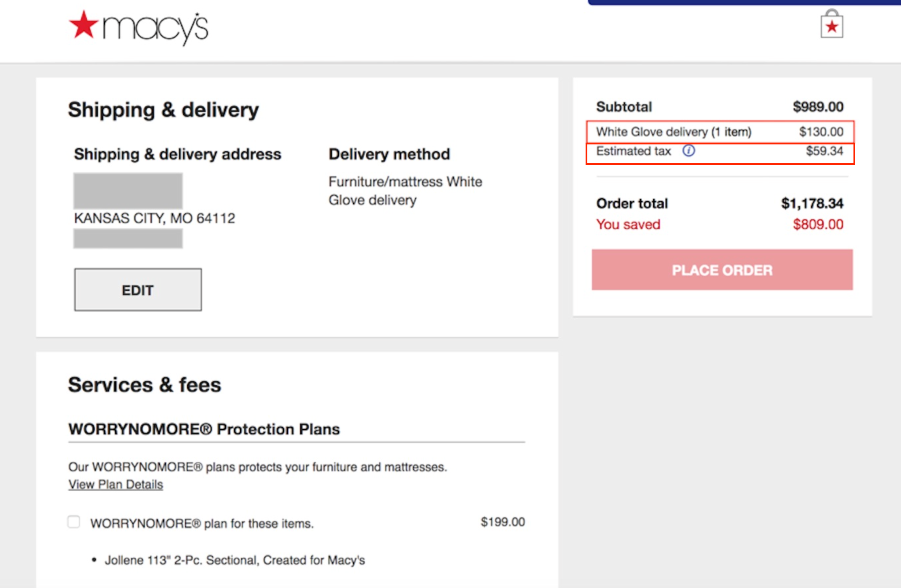Click the Shipping & delivery section heading

point(163,110)
